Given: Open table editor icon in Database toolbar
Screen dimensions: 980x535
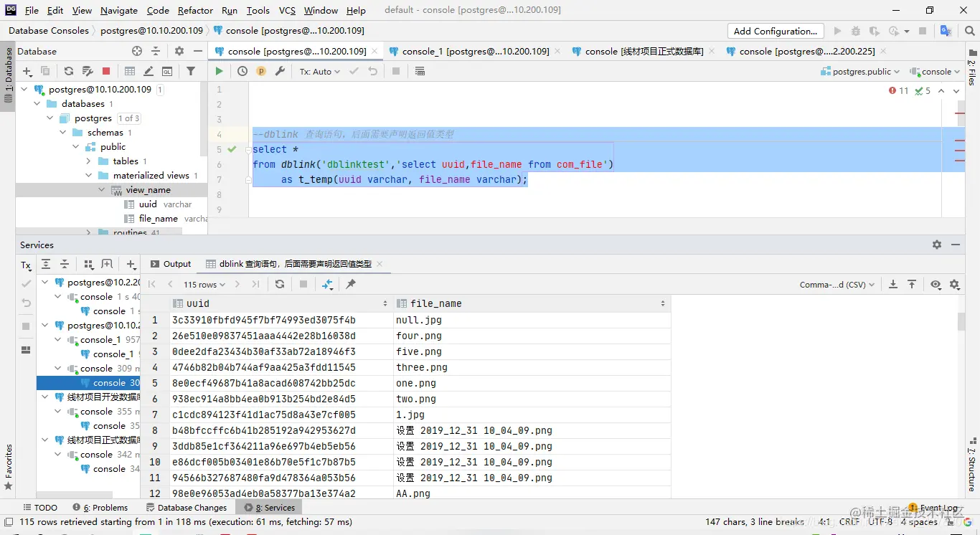Looking at the screenshot, I should point(130,71).
